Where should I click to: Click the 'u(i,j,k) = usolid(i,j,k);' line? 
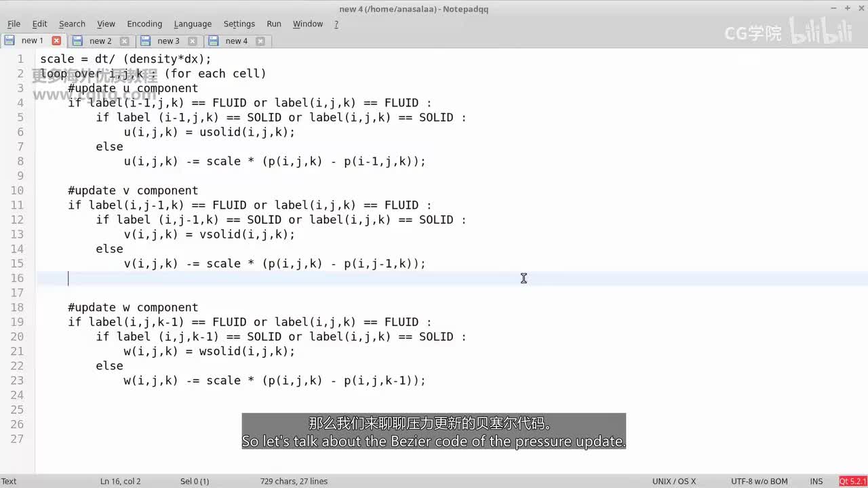click(x=210, y=132)
